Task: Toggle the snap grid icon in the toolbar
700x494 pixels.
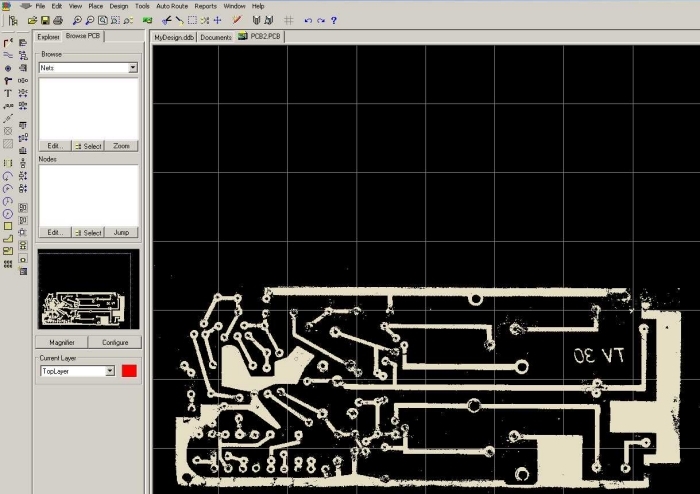Action: click(x=289, y=20)
